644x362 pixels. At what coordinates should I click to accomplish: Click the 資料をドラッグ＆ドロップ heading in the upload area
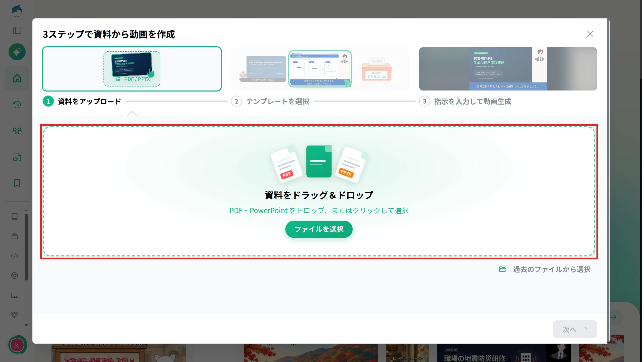[x=319, y=195]
